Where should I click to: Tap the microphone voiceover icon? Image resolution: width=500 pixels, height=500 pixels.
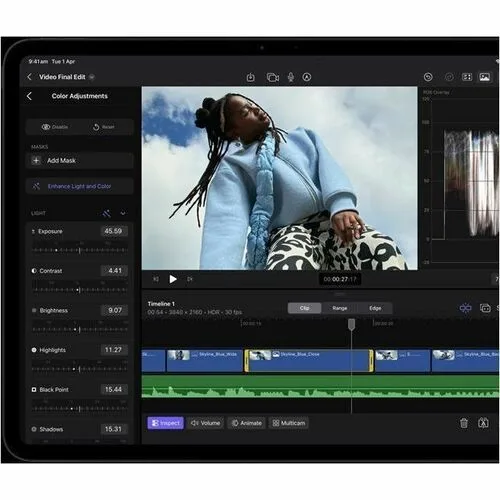(291, 77)
